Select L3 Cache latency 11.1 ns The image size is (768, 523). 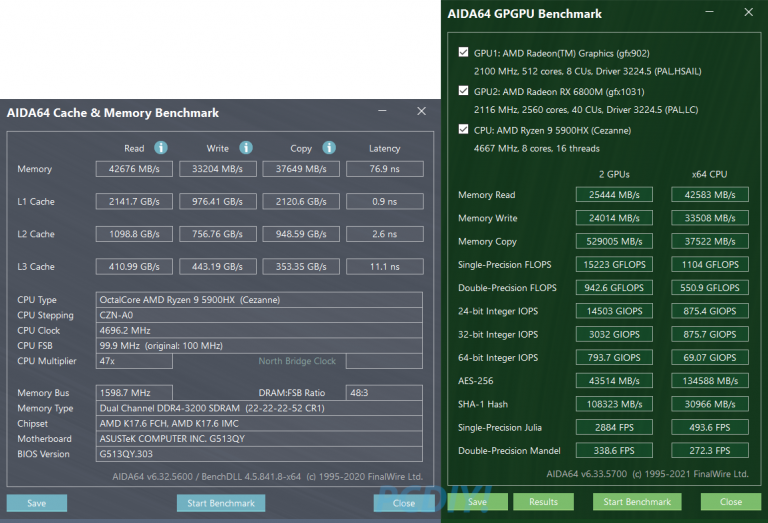click(x=384, y=267)
